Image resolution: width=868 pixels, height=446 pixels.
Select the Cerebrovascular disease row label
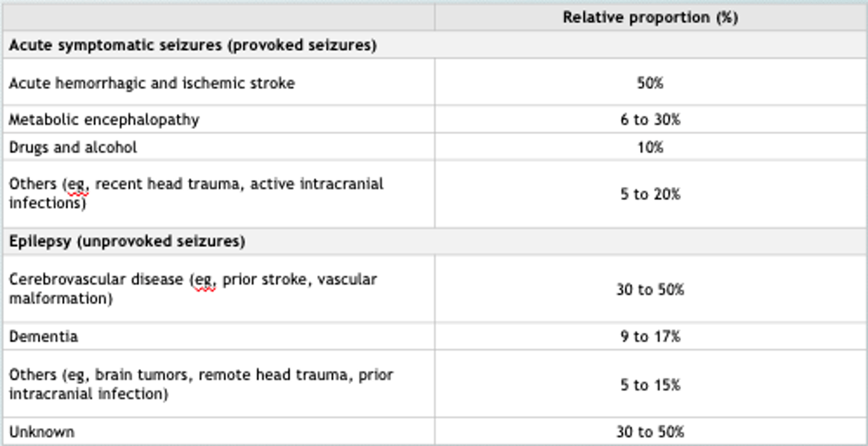coord(193,289)
